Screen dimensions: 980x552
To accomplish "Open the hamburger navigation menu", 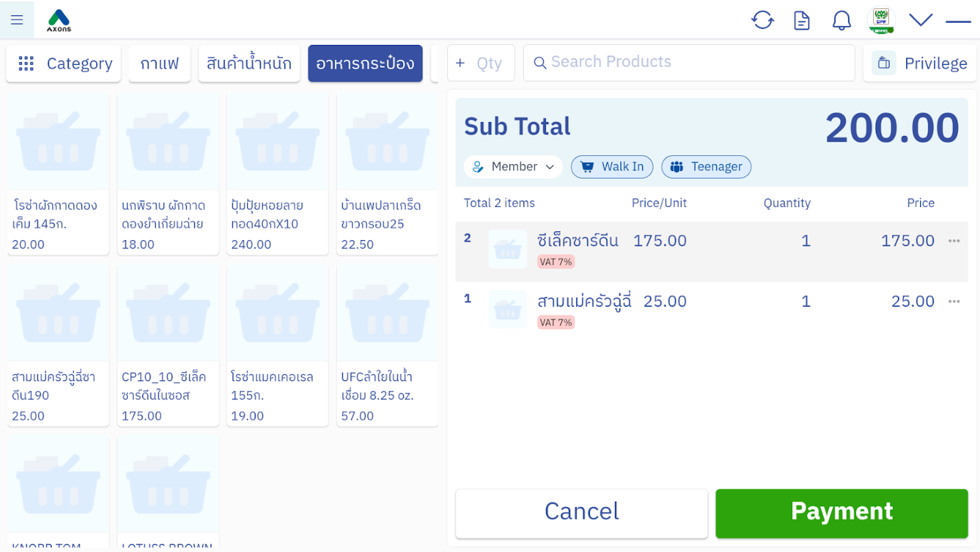I will tap(17, 20).
